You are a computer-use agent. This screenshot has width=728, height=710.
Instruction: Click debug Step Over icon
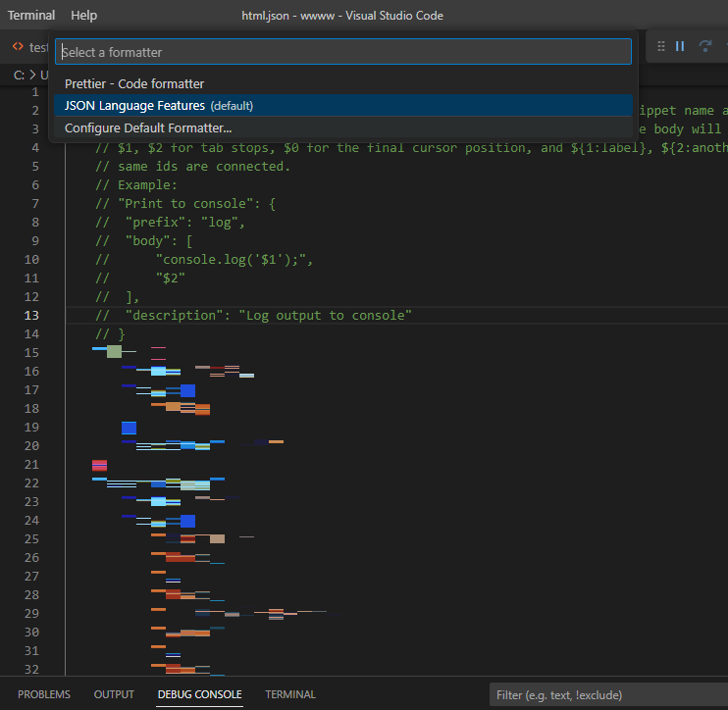(x=705, y=46)
